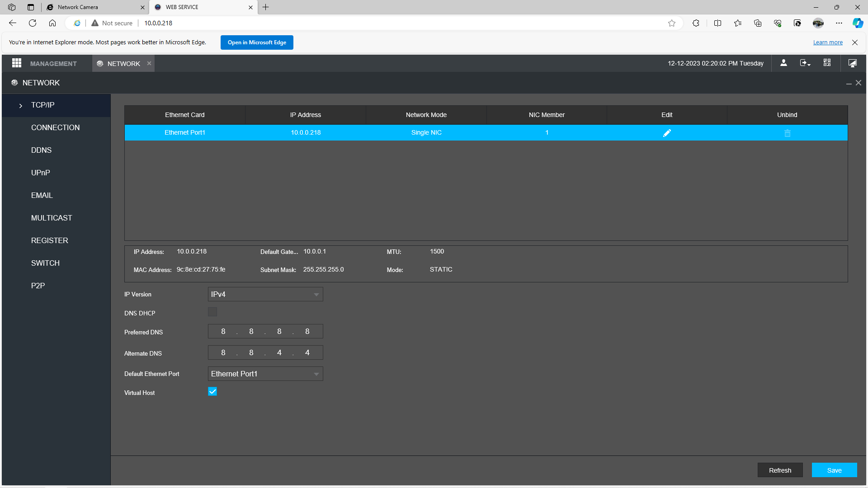Click Open in Microsoft Edge button
Image resolution: width=868 pixels, height=488 pixels.
[x=257, y=42]
